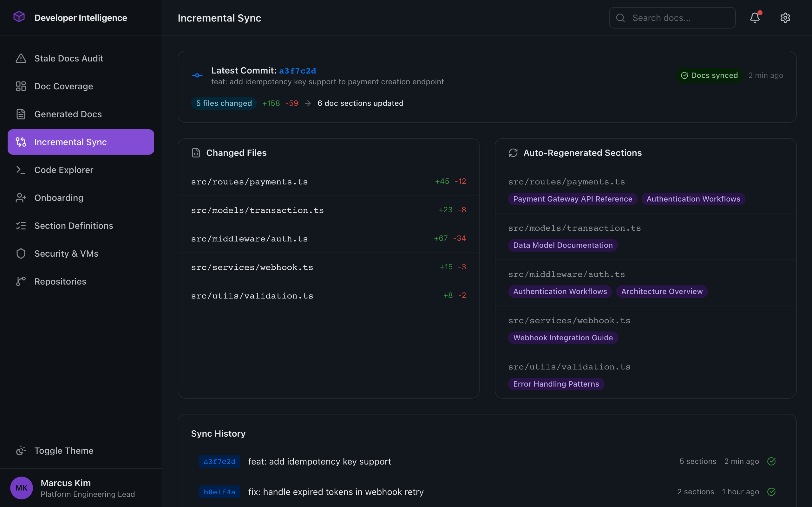Click the Payment Gateway API Reference tag
The image size is (812, 507).
(572, 198)
